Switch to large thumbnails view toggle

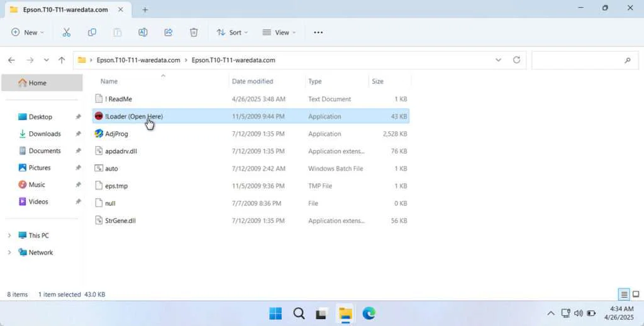coord(635,295)
